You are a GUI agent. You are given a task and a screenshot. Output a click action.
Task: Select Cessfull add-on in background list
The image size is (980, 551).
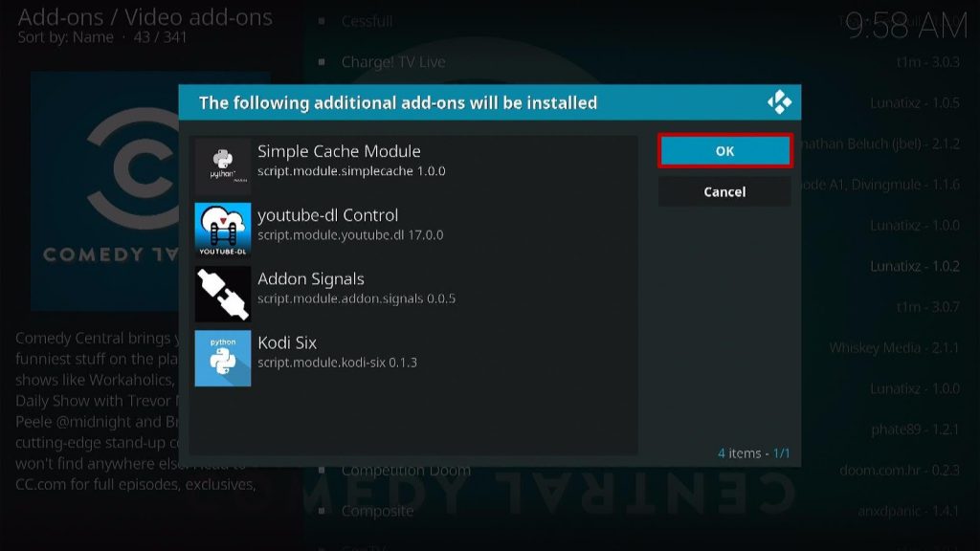367,21
